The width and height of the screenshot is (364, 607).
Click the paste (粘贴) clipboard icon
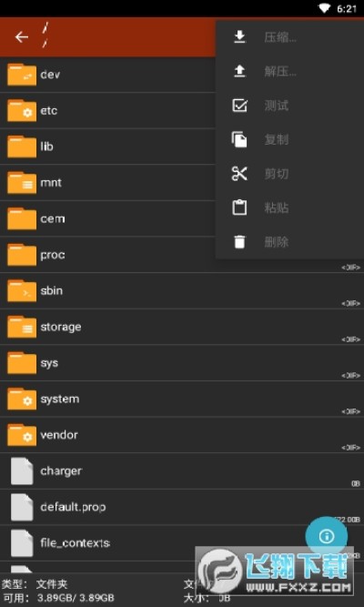(239, 207)
